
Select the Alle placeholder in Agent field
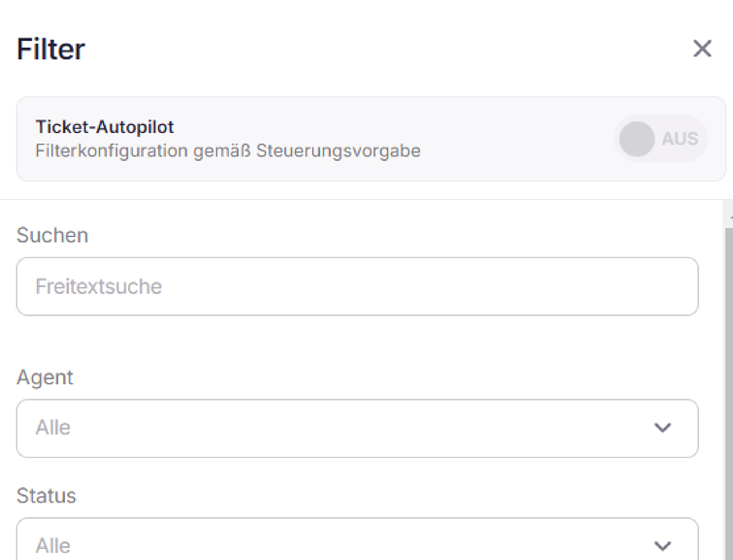tap(53, 427)
